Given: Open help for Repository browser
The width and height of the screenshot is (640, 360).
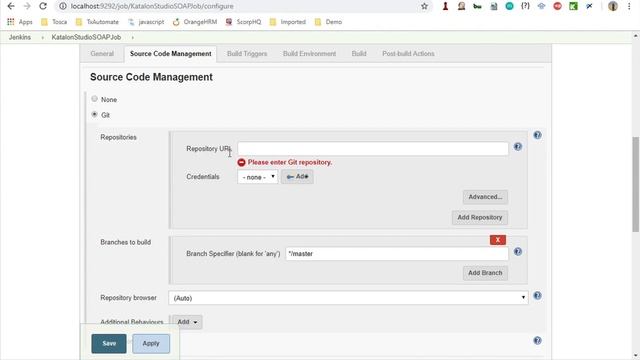Looking at the screenshot, I should point(537,296).
